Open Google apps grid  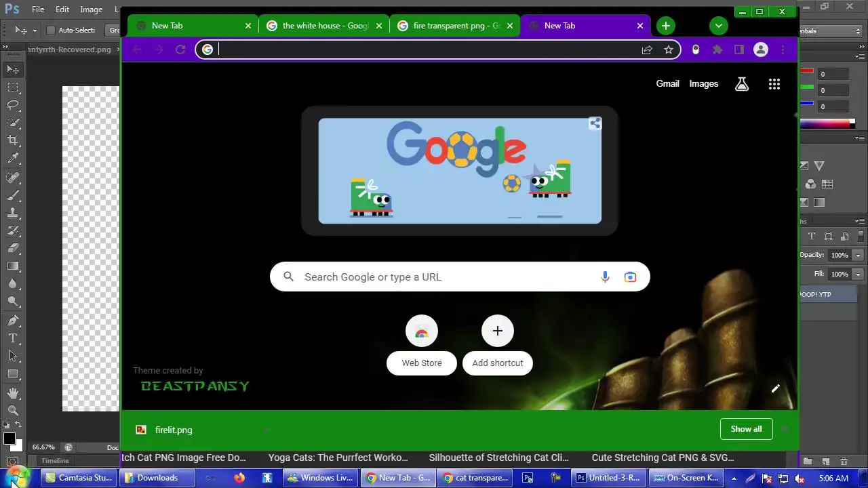[x=774, y=84]
